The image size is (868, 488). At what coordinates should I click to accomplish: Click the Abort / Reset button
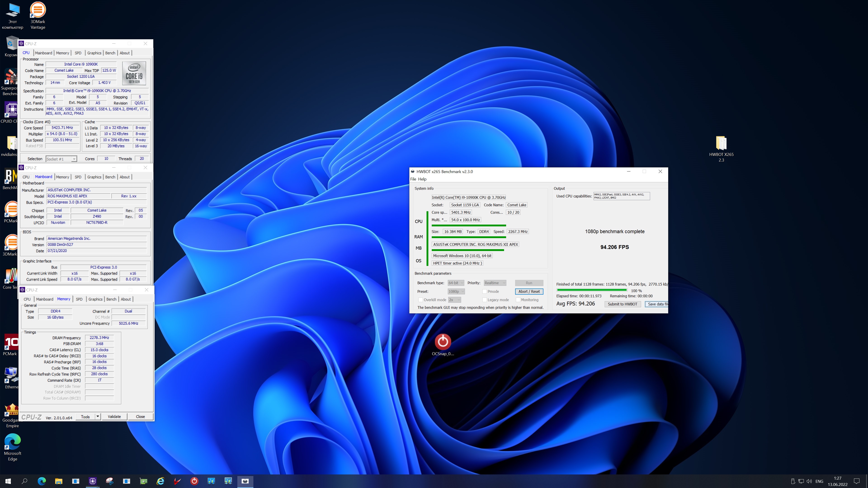tap(529, 291)
